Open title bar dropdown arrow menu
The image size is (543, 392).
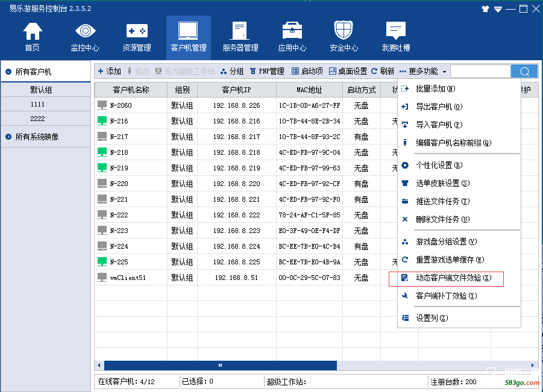[x=498, y=9]
